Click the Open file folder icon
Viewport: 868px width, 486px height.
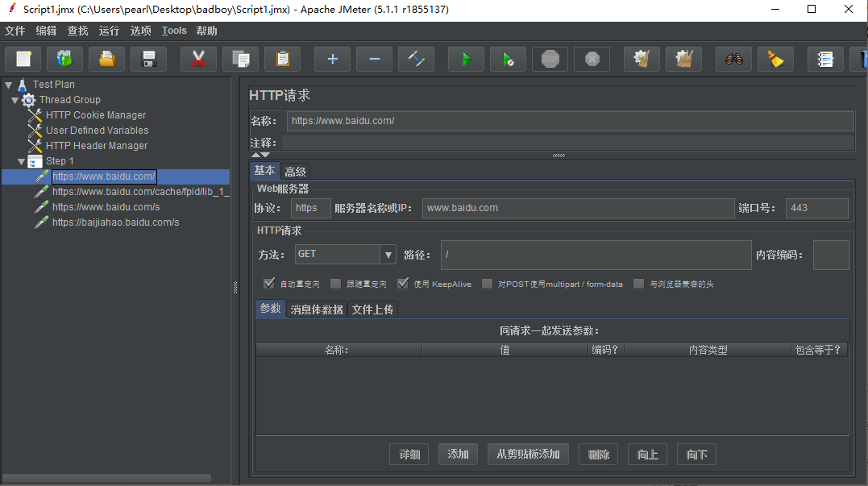(107, 59)
